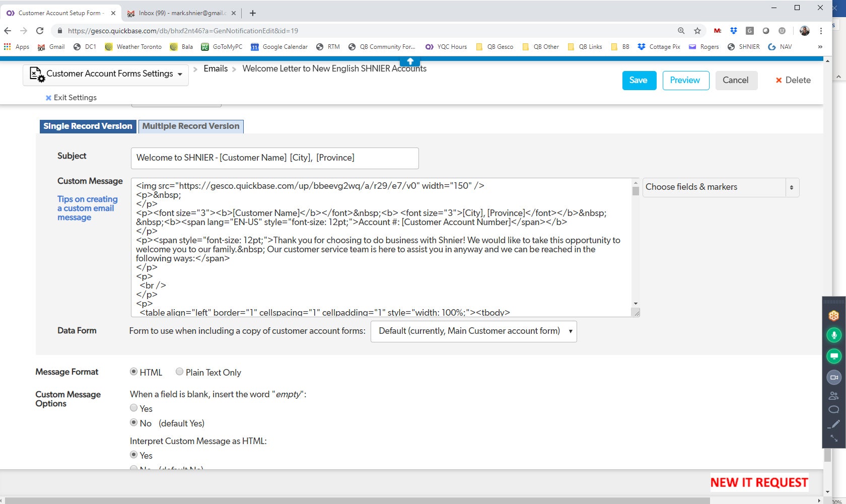This screenshot has width=846, height=504.
Task: Click the gray G extension icon
Action: click(x=750, y=31)
